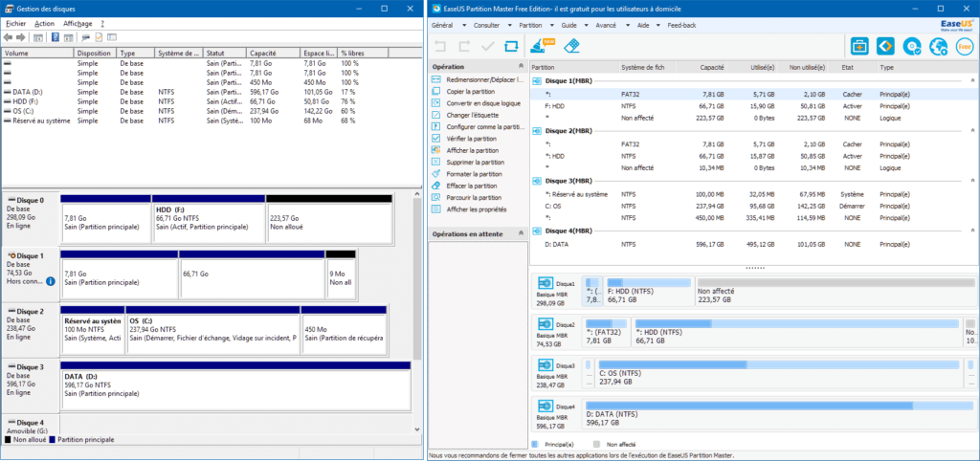Click the blue Refresh icon in EaseUS toolbar
Screen dimensions: 980x461
[511, 46]
